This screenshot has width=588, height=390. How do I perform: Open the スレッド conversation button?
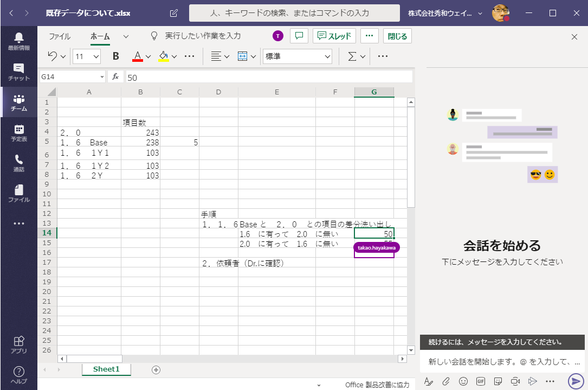click(x=334, y=36)
